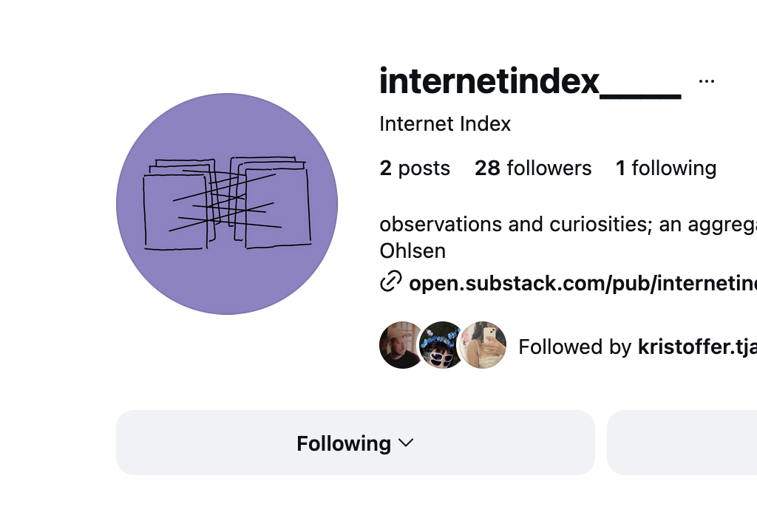Expand the chevron on the Following button
Image resolution: width=757 pixels, height=532 pixels.
(x=405, y=443)
